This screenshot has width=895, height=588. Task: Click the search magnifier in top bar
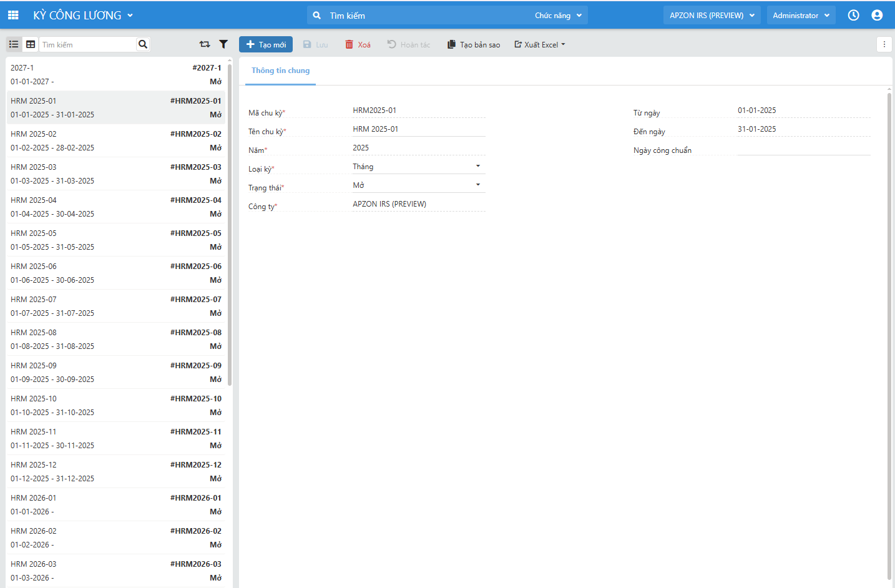[317, 16]
